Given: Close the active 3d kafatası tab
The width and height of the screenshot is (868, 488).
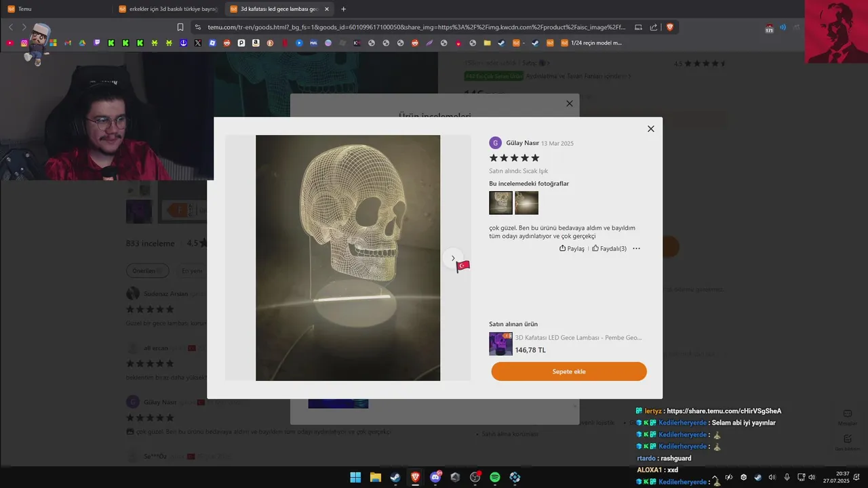Looking at the screenshot, I should pyautogui.click(x=327, y=9).
